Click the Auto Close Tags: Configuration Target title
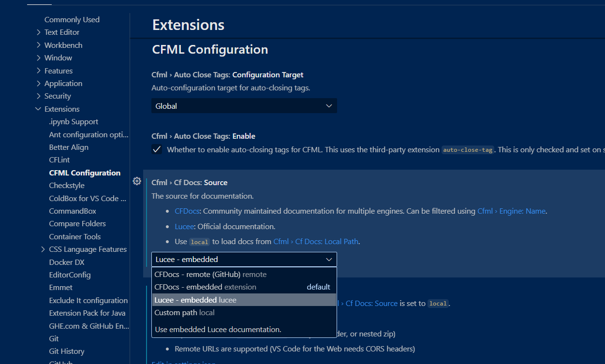The image size is (605, 364). 227,75
